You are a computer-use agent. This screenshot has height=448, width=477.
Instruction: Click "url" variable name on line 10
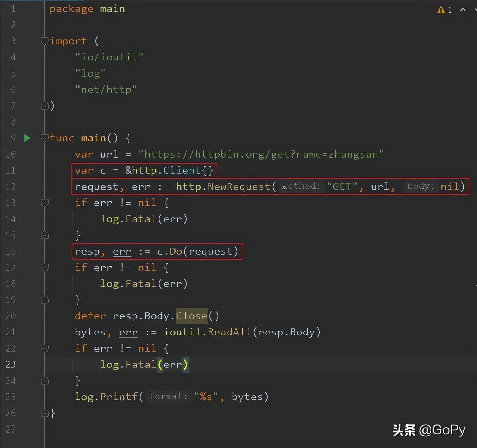[x=109, y=154]
